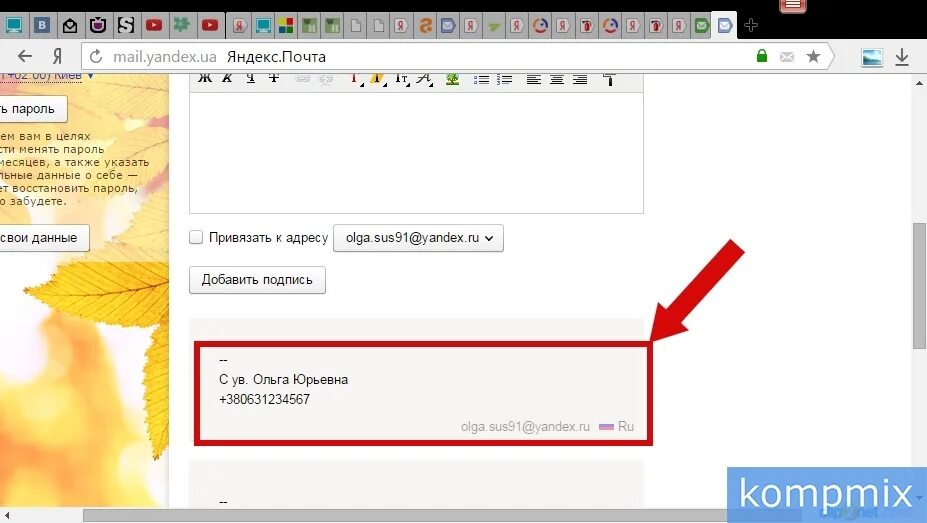
Task: Select the active Yandex Mail tab
Action: pos(725,25)
